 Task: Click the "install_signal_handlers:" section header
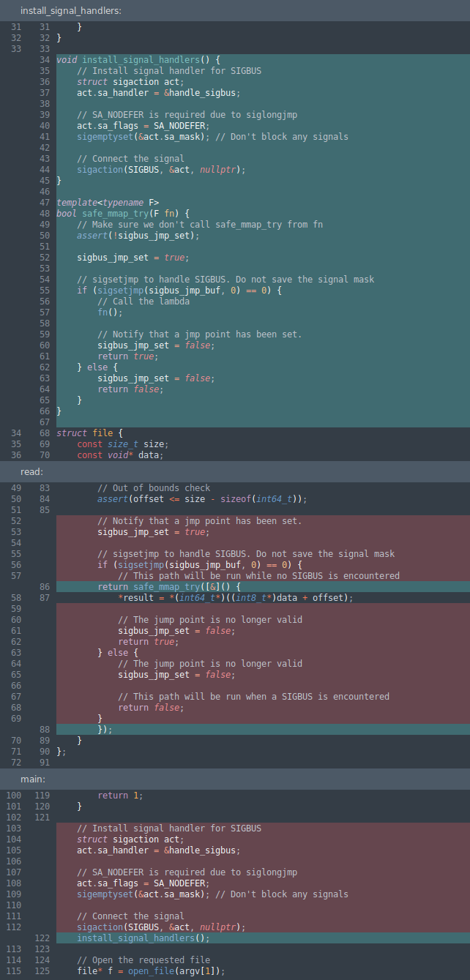pos(71,10)
